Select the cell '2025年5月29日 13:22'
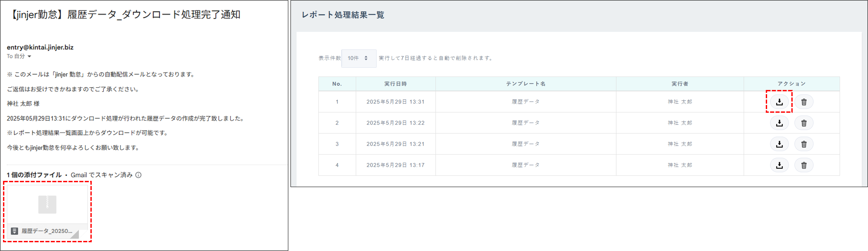The height and width of the screenshot is (251, 868). (x=396, y=123)
